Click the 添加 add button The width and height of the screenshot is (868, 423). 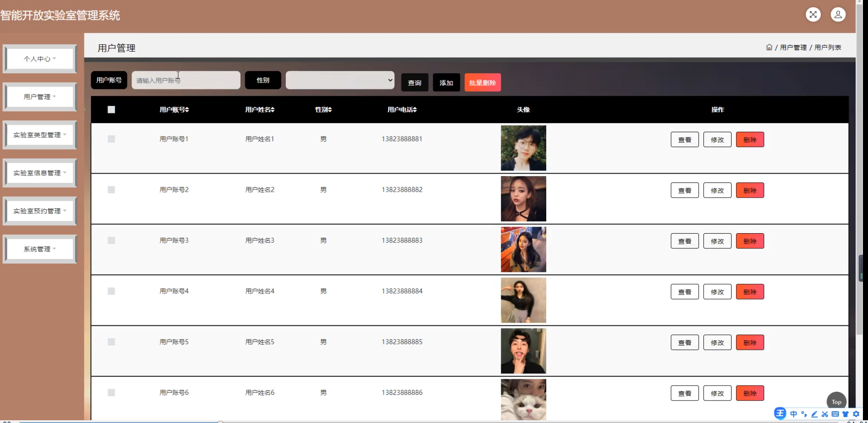tap(446, 82)
